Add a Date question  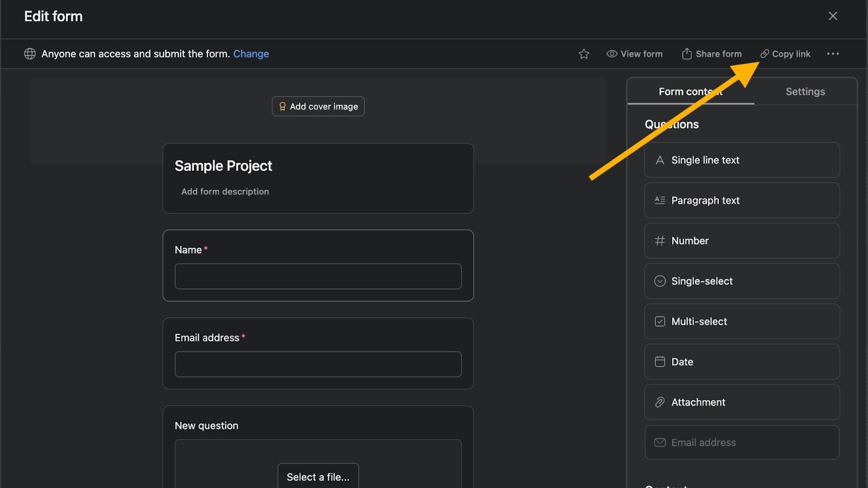tap(742, 362)
